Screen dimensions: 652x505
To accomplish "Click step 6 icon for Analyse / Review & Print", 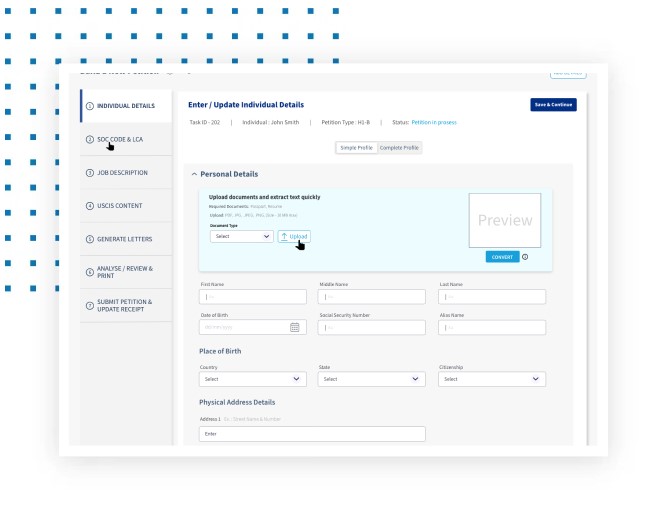I will [x=90, y=272].
